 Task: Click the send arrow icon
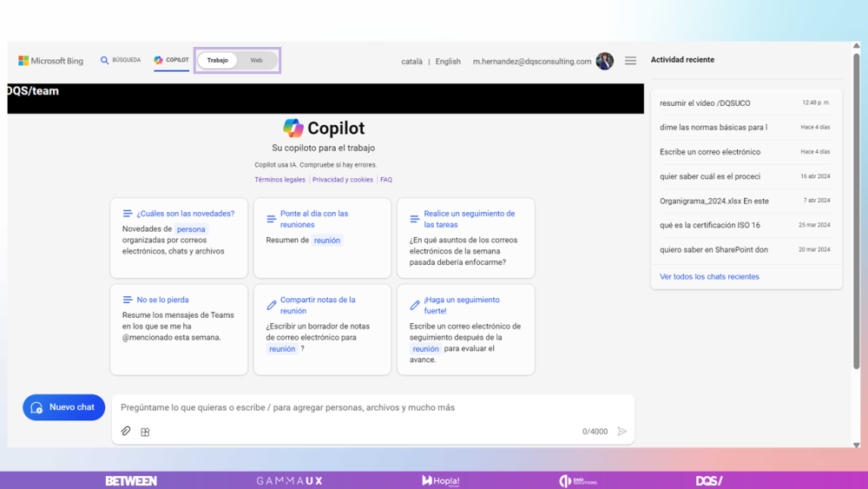621,432
